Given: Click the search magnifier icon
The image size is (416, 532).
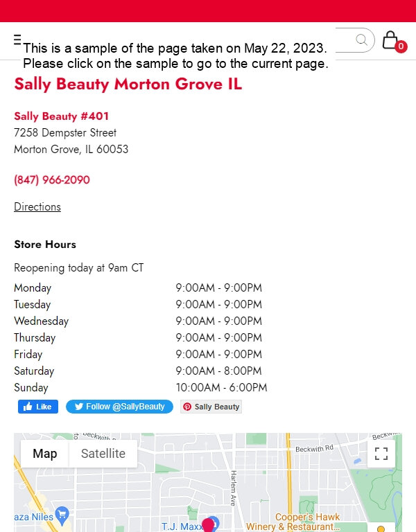Looking at the screenshot, I should [362, 39].
